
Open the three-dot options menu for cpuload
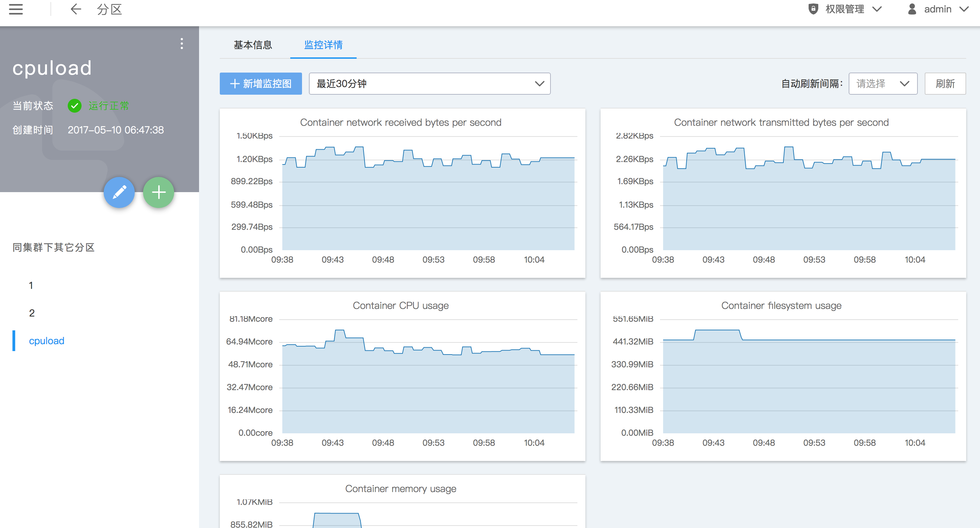tap(182, 44)
